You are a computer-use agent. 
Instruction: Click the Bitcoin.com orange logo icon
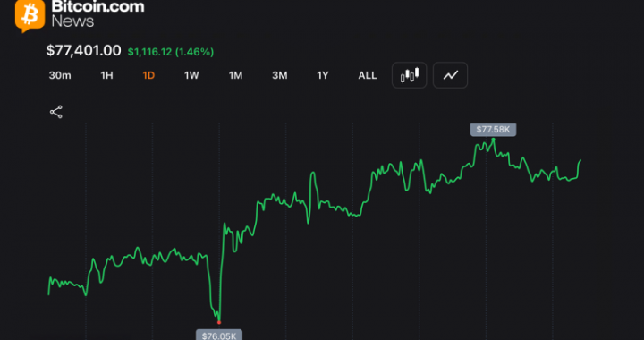pyautogui.click(x=30, y=15)
